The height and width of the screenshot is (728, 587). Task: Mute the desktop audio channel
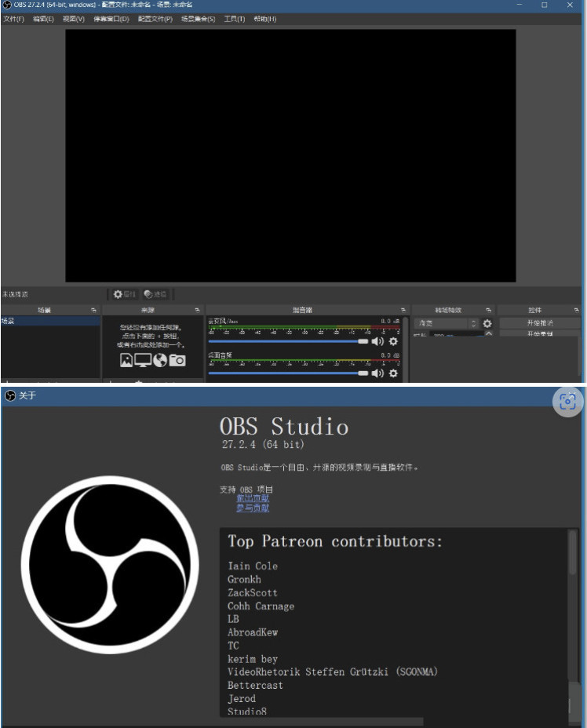coord(377,373)
